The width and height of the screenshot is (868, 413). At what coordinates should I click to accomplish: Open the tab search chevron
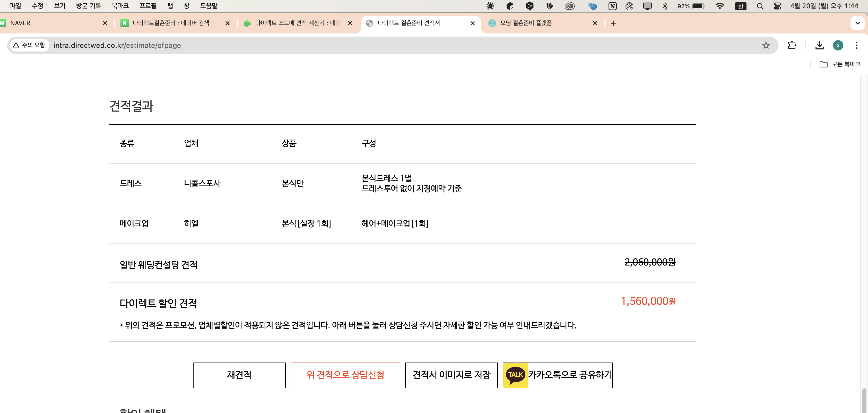(x=857, y=23)
